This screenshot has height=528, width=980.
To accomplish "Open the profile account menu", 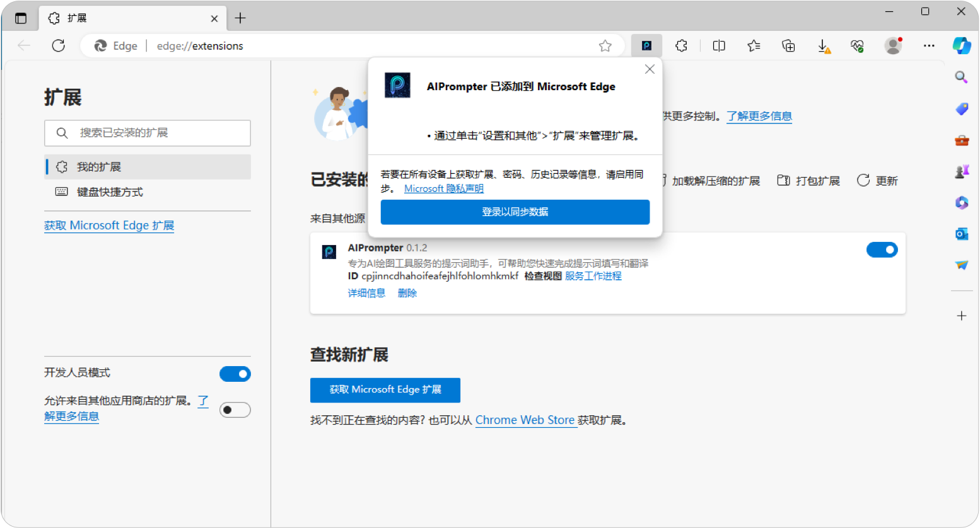I will pyautogui.click(x=893, y=45).
